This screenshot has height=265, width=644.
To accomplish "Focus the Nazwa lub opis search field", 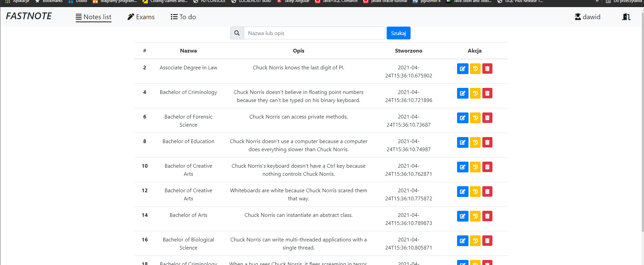I will 314,33.
